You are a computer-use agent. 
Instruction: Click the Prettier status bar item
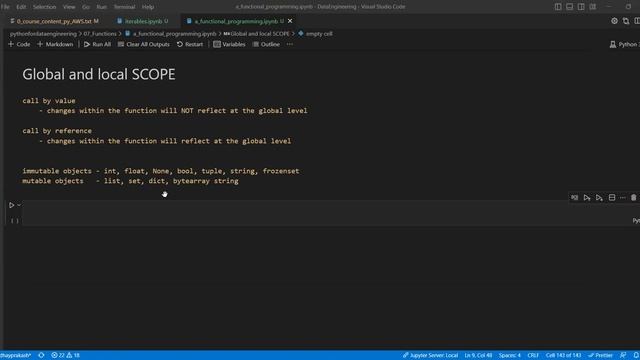point(600,356)
